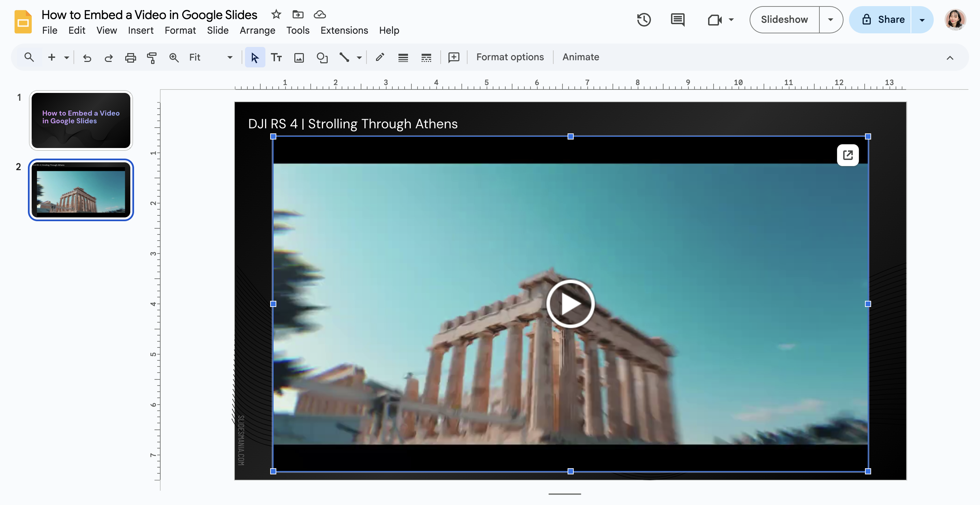Add a comment from toolbar
This screenshot has width=980, height=505.
click(x=454, y=57)
